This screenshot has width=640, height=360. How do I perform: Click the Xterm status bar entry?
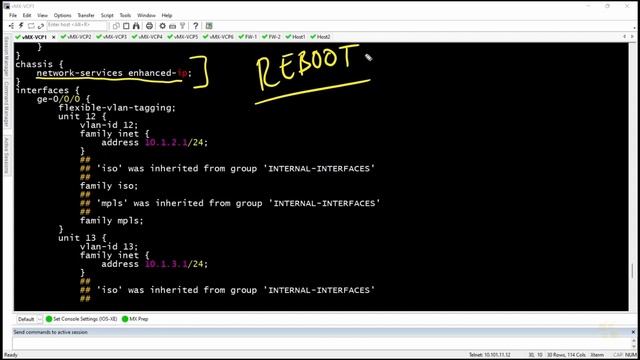(597, 355)
